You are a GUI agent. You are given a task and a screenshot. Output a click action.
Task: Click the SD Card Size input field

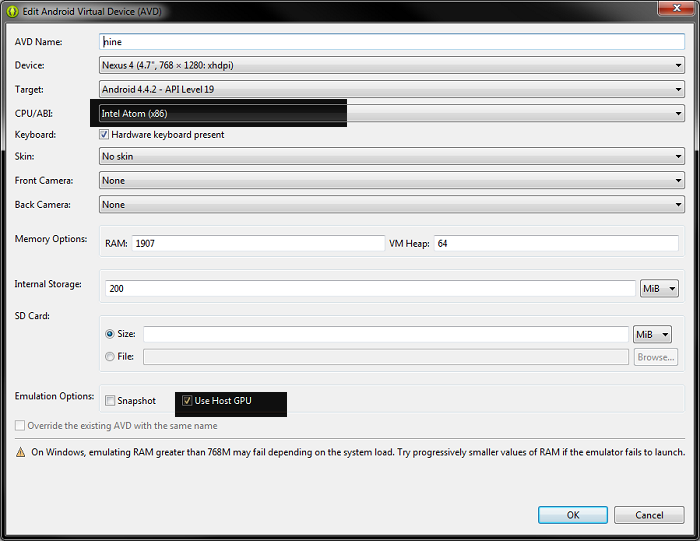(x=386, y=334)
